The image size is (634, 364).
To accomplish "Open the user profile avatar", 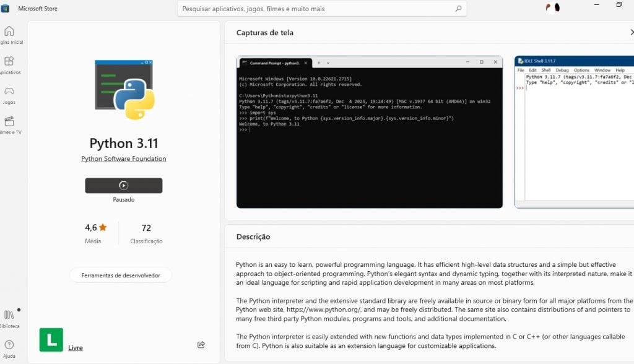I will (552, 8).
